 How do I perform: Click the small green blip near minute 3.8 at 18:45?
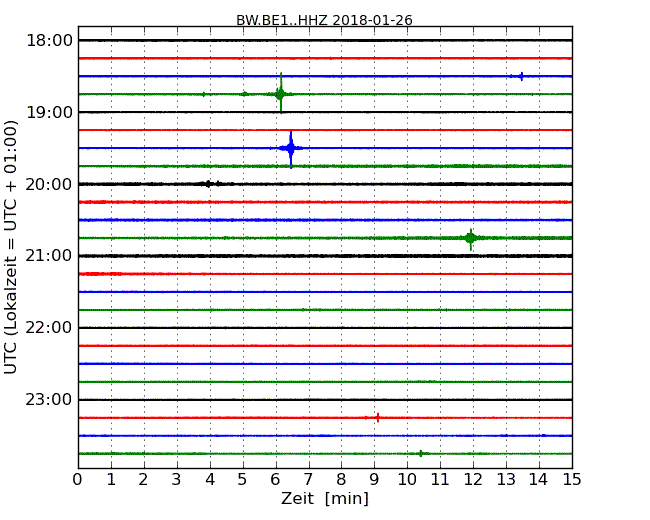[x=203, y=94]
